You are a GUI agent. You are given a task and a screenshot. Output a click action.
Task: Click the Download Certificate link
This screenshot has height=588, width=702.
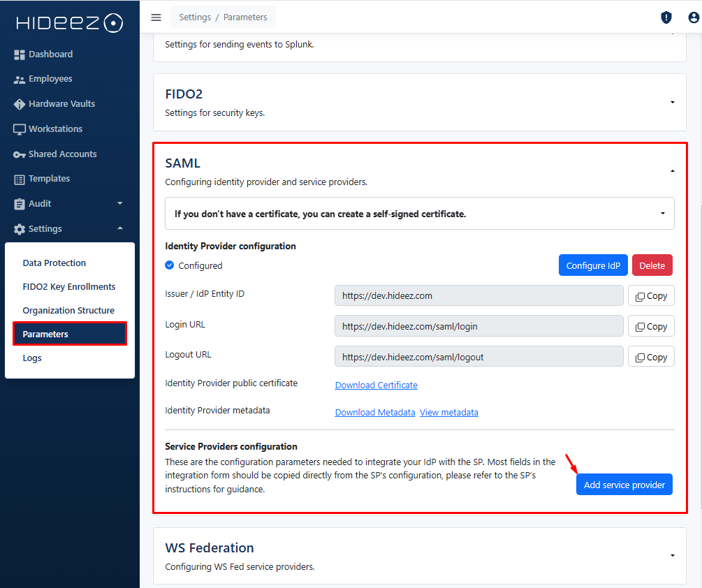click(376, 385)
